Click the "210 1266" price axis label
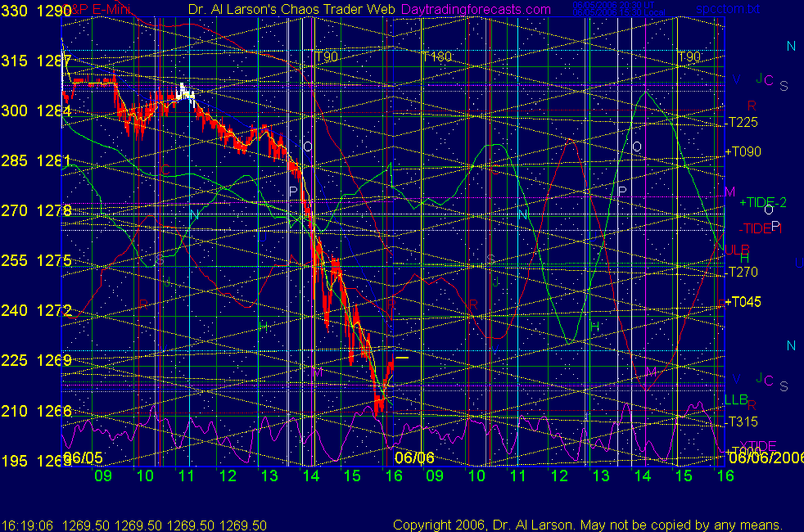This screenshot has width=804, height=532. (x=36, y=411)
